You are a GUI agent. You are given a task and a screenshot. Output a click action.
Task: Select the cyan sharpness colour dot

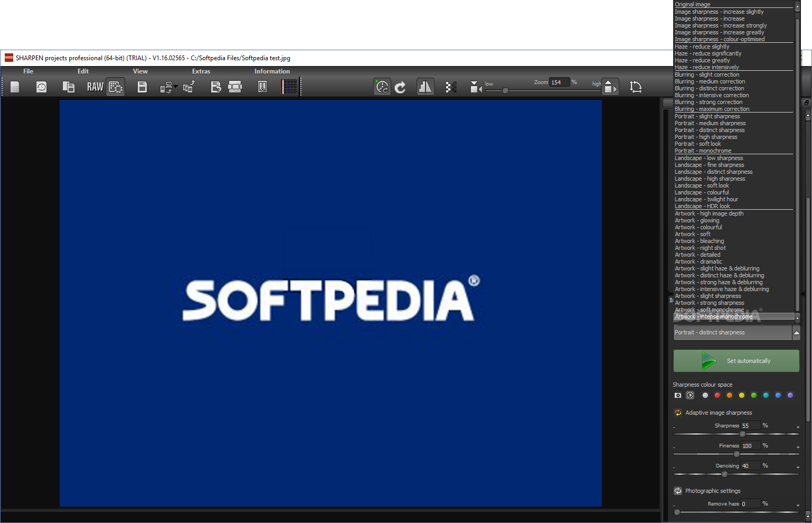point(766,395)
